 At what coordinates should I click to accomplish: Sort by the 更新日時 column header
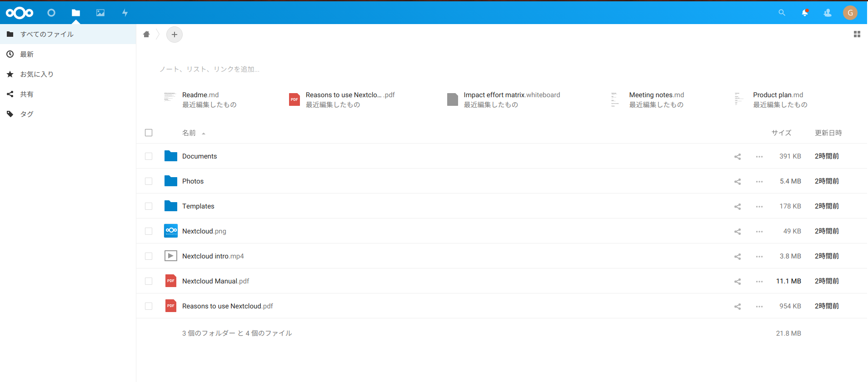(828, 133)
